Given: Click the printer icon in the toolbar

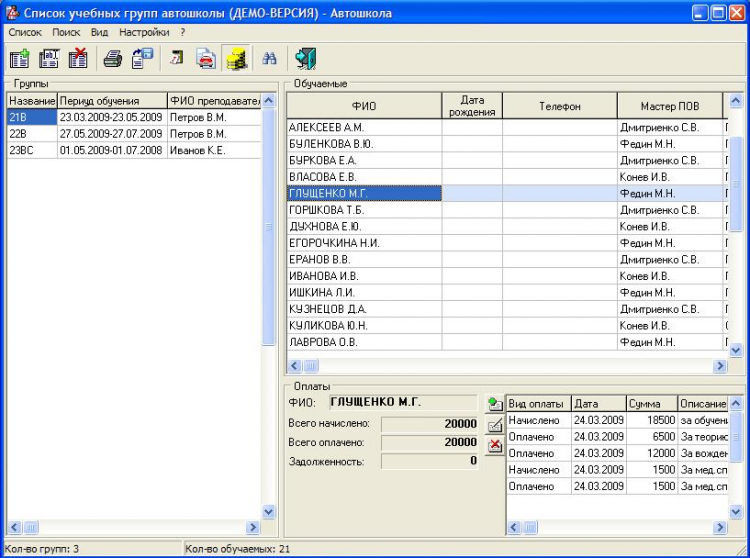Looking at the screenshot, I should click(113, 59).
